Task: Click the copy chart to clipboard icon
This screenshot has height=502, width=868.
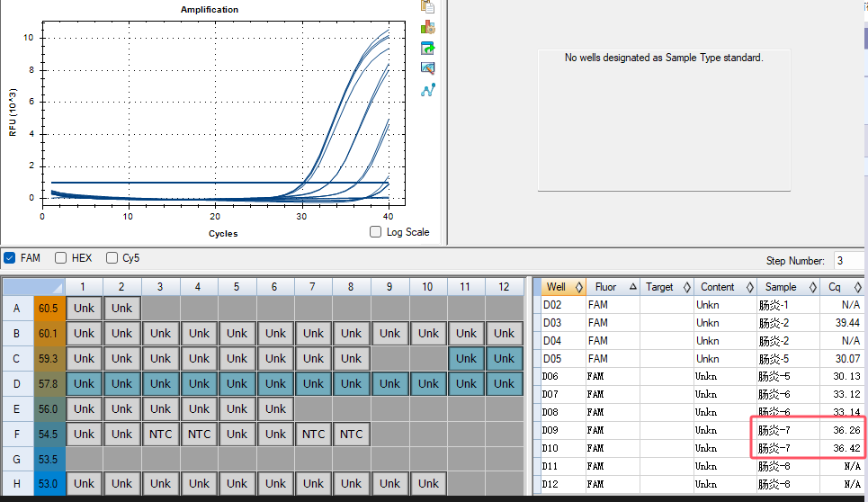Action: coord(427,6)
